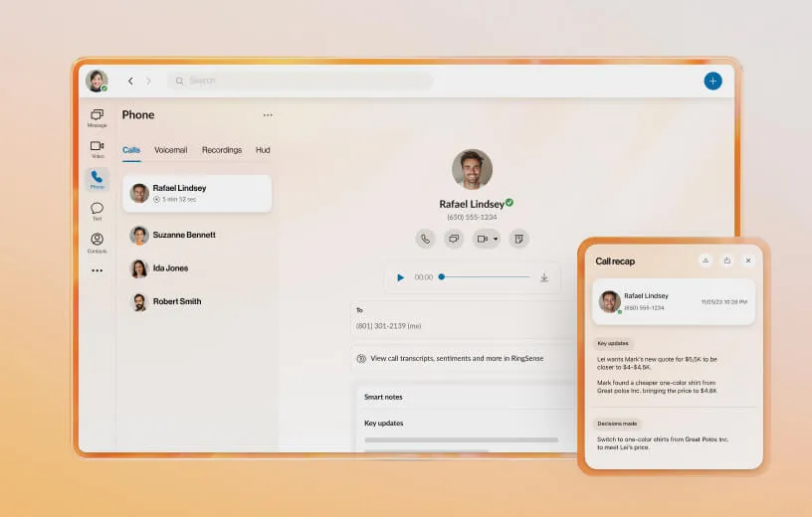Select Suzanne Bennett in the calls list
The height and width of the screenshot is (517, 812).
(184, 235)
